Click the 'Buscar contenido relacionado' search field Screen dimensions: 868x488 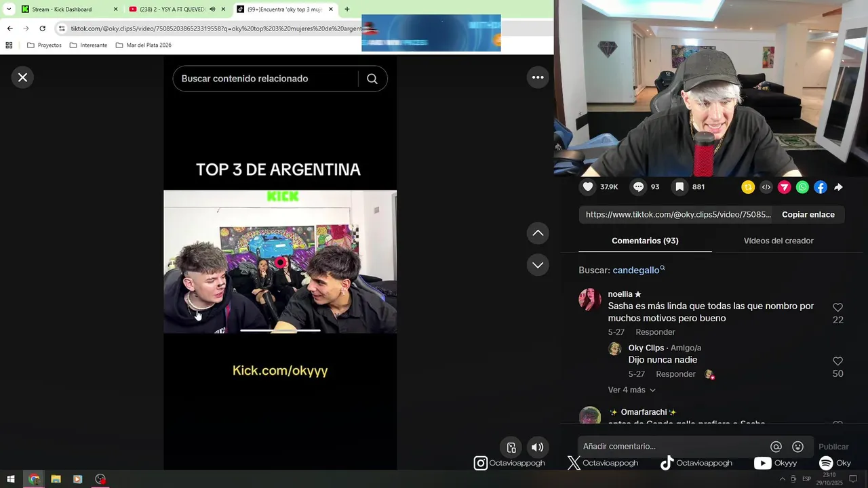click(x=268, y=79)
